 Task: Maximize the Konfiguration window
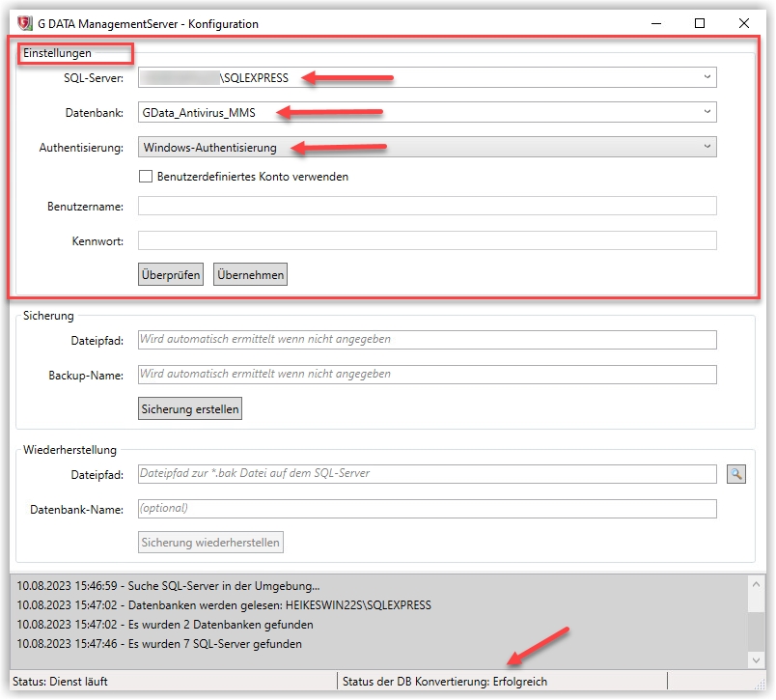700,23
